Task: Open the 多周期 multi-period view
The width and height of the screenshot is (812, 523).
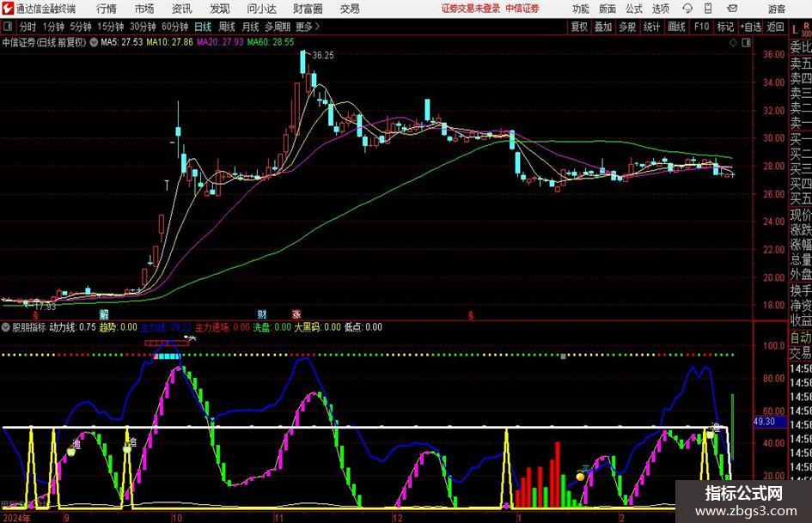Action: (278, 27)
